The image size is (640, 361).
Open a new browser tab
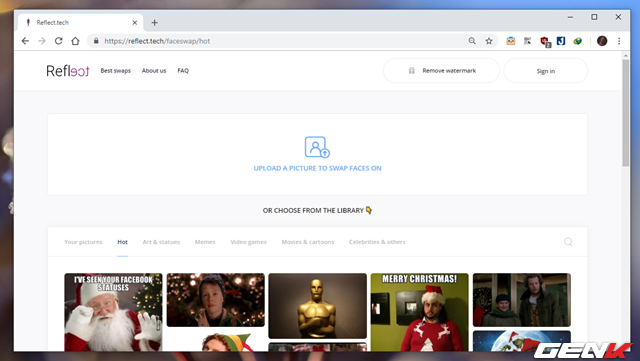coord(154,23)
